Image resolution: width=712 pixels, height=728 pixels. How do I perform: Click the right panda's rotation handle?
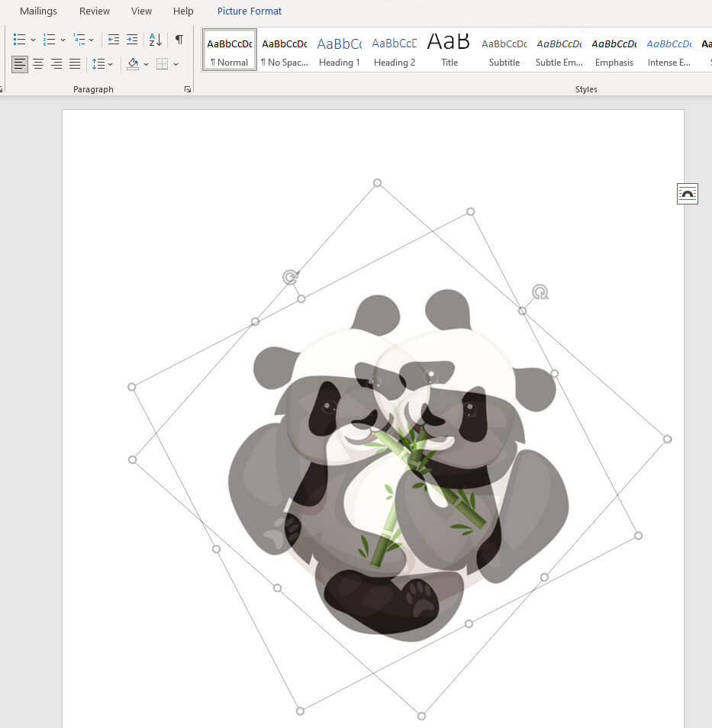pyautogui.click(x=540, y=292)
